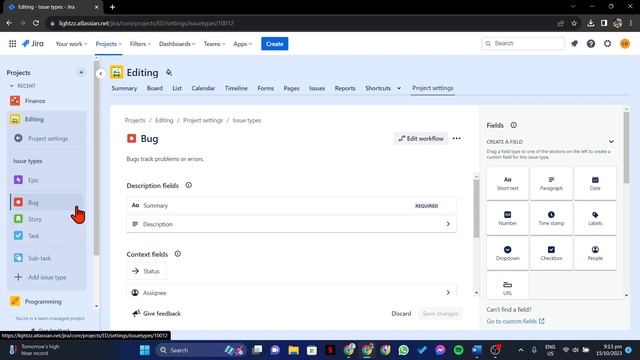
Task: Click the Edit workflow button
Action: [421, 138]
